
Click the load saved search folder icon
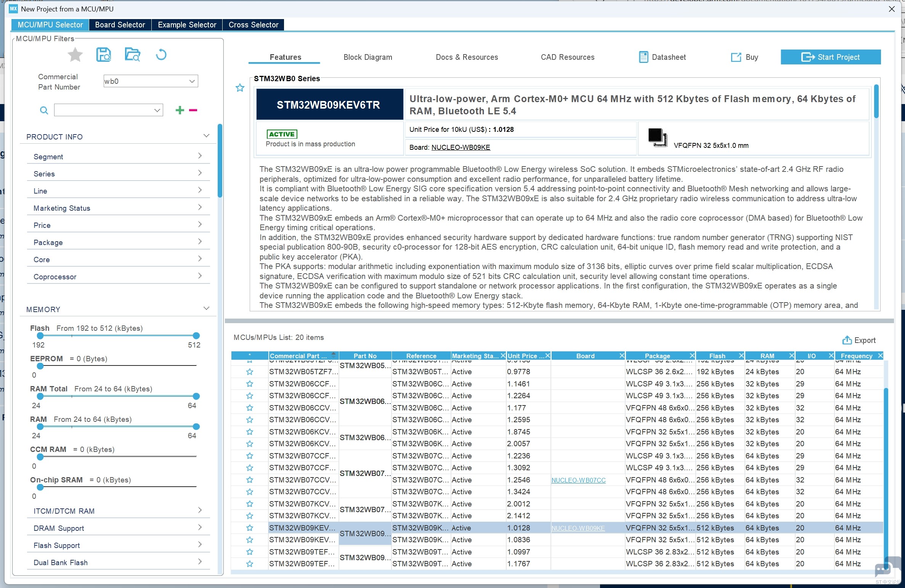(132, 55)
